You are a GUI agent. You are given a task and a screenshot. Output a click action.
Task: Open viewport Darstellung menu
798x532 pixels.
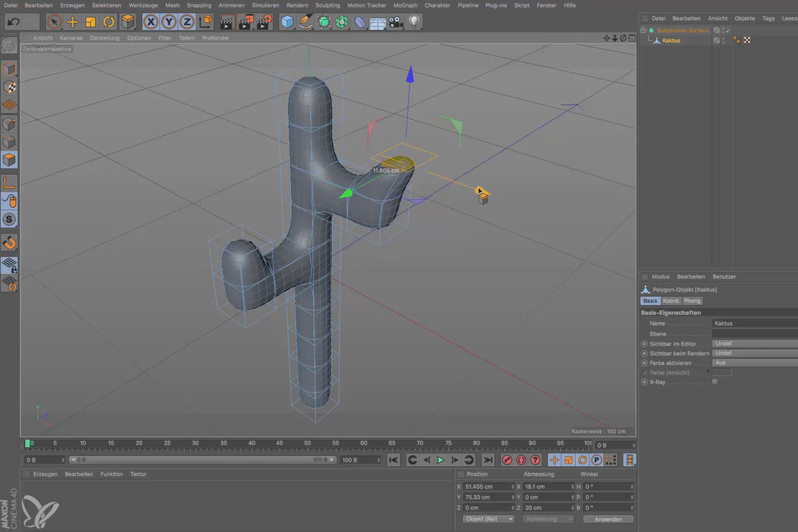(x=105, y=38)
